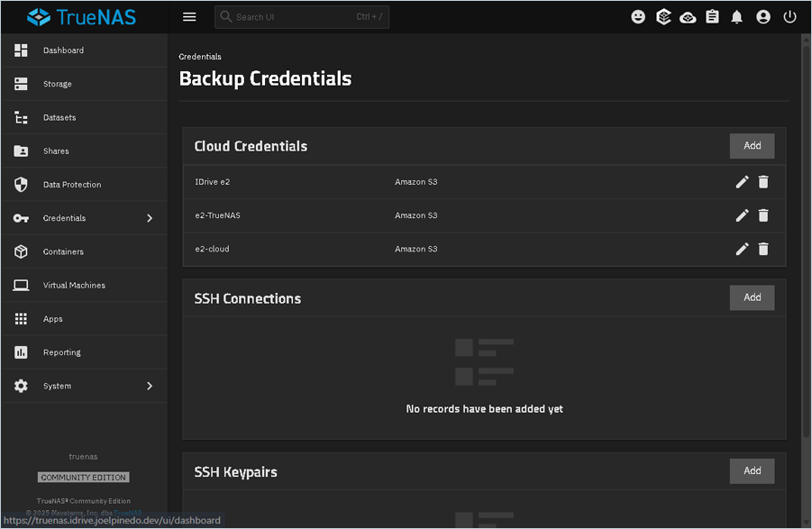Open the jobs clipboard icon

713,17
